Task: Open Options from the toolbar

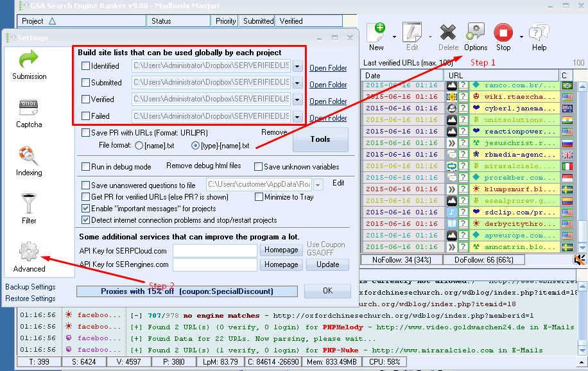Action: [x=476, y=33]
